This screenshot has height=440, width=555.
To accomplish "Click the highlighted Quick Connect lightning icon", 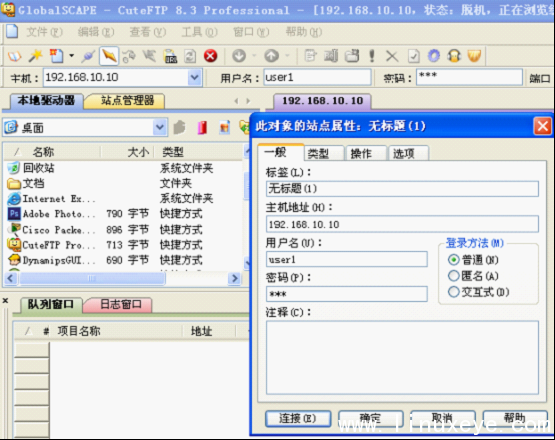I will pyautogui.click(x=109, y=56).
